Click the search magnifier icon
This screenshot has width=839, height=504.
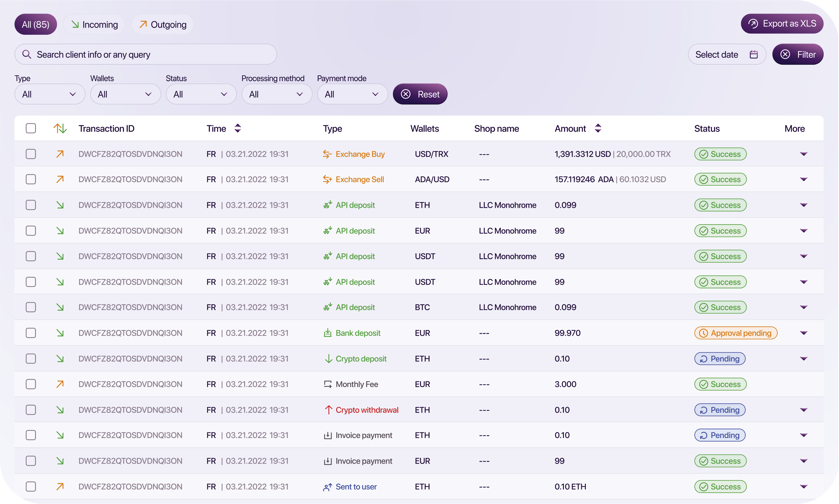click(26, 54)
